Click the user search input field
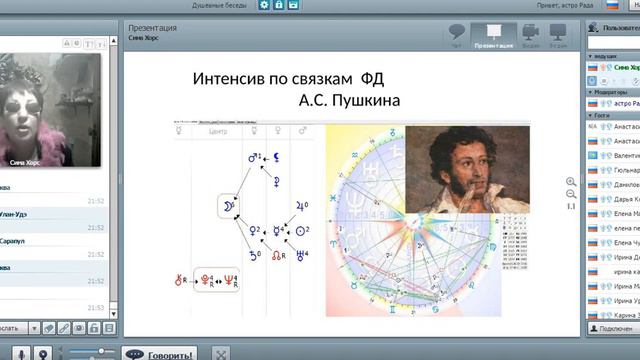The width and height of the screenshot is (640, 360). click(614, 42)
